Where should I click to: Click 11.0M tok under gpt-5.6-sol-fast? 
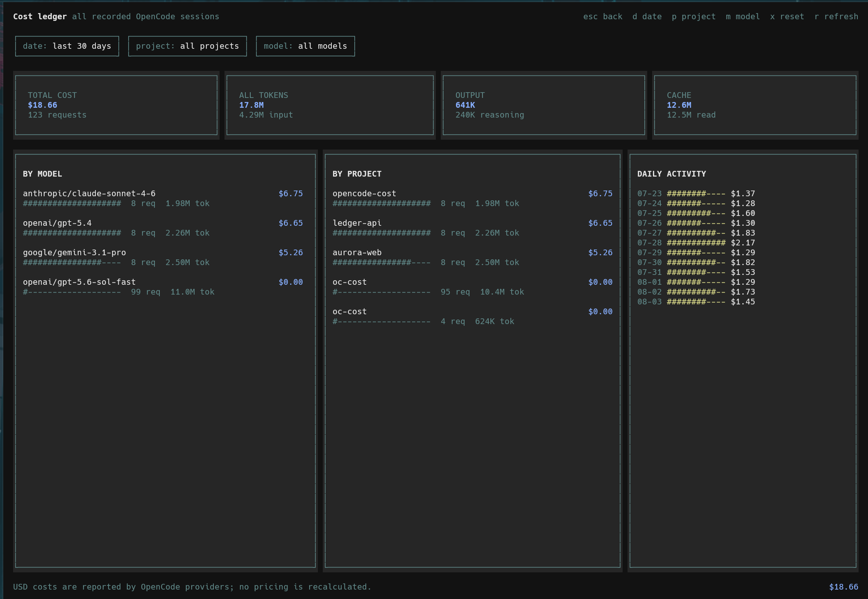[193, 292]
